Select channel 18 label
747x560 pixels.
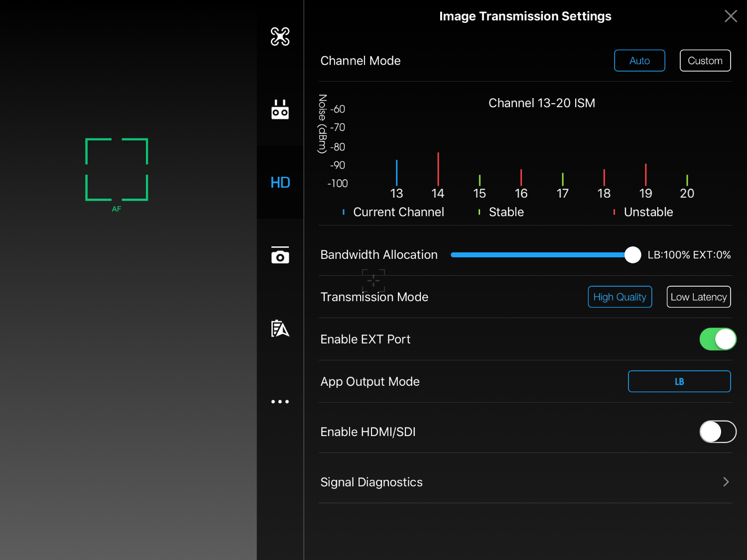[x=604, y=194]
